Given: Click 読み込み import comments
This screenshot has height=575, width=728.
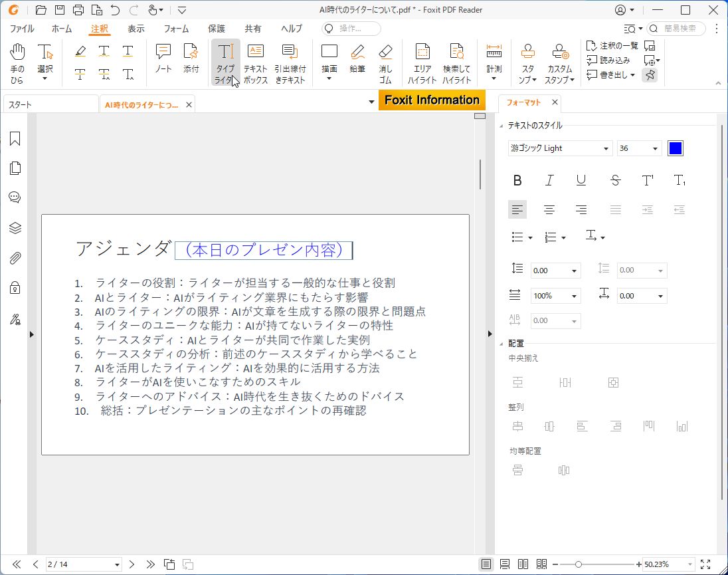Looking at the screenshot, I should point(608,60).
